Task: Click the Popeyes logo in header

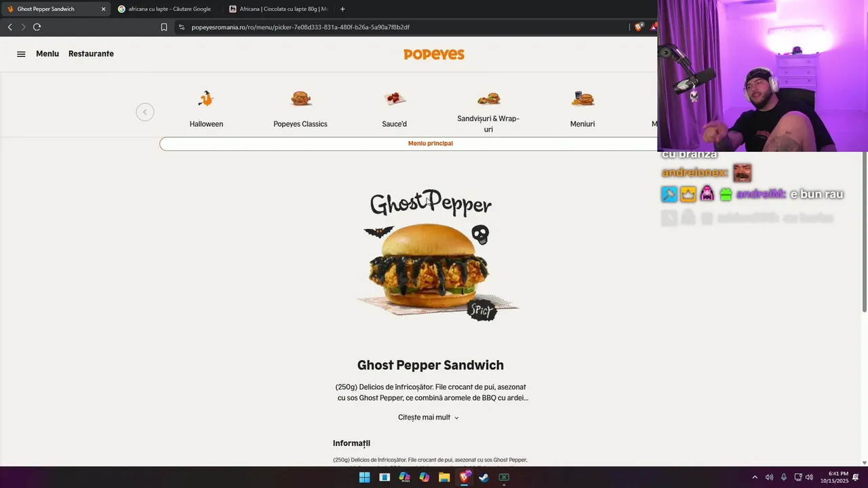Action: coord(434,54)
